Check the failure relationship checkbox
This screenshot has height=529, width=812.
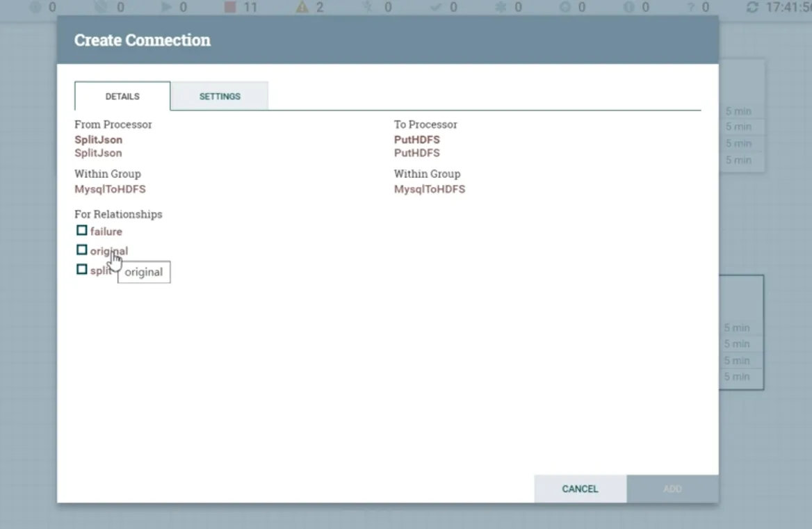[82, 230]
